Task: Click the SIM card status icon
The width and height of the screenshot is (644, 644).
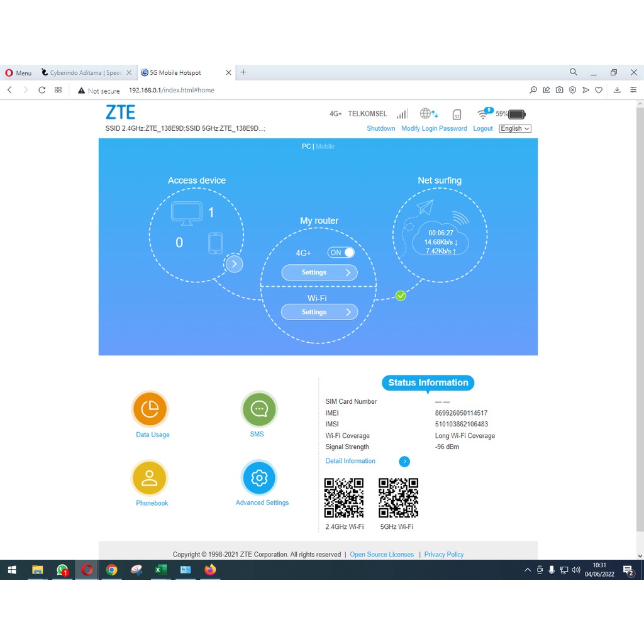Action: point(457,114)
